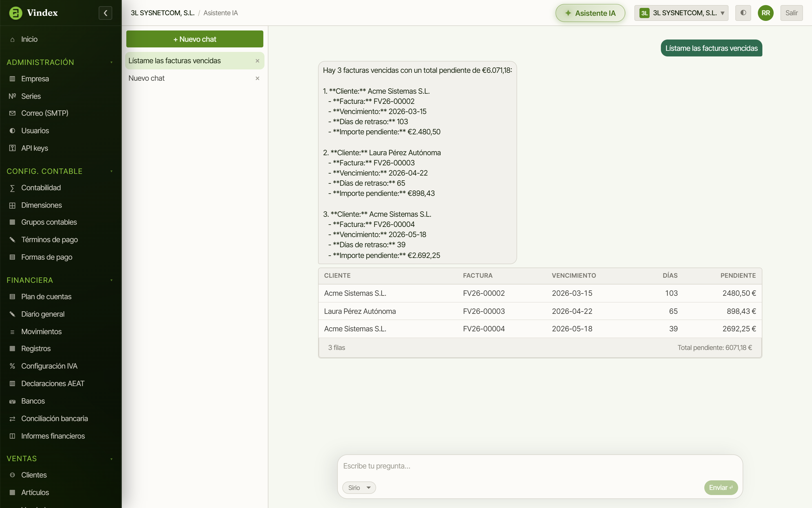This screenshot has width=812, height=508.
Task: Click the Empresa icon in sidebar
Action: pos(12,79)
